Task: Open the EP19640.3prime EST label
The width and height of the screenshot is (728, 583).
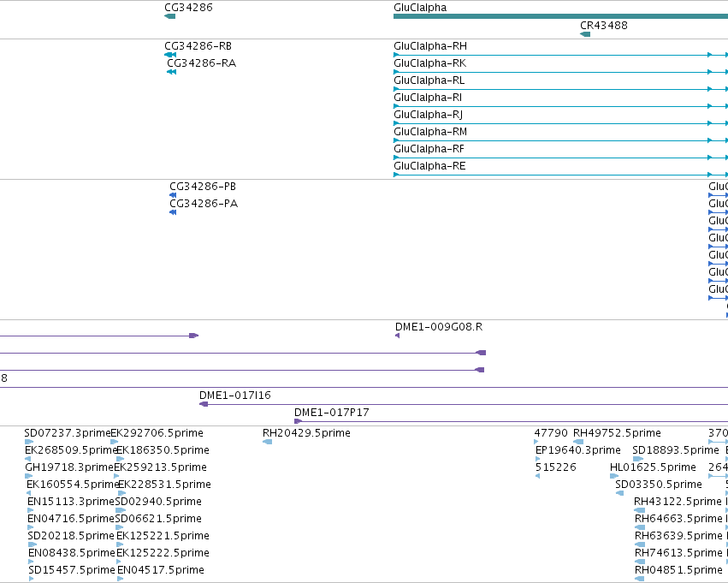Action: pos(578,450)
